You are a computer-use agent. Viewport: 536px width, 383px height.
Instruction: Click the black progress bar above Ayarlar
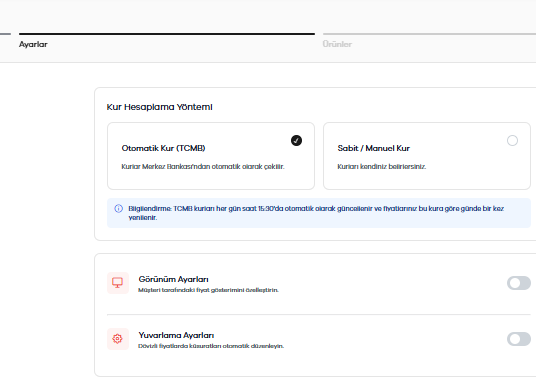[x=167, y=34]
